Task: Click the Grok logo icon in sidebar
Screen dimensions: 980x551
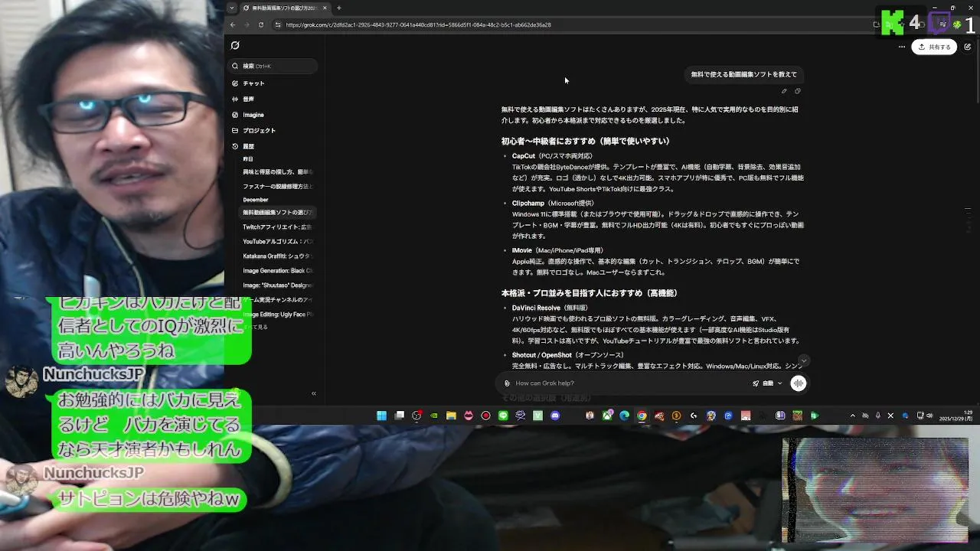Action: click(x=235, y=45)
